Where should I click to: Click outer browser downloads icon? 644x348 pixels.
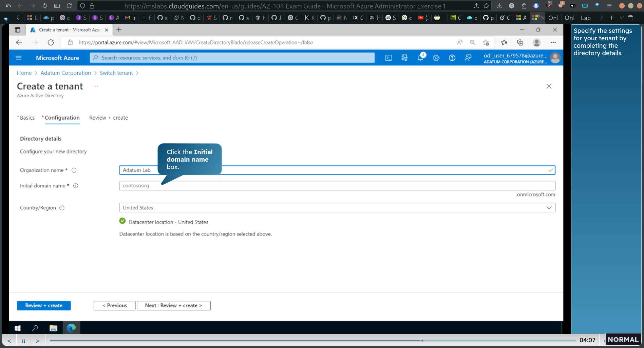coord(499,6)
